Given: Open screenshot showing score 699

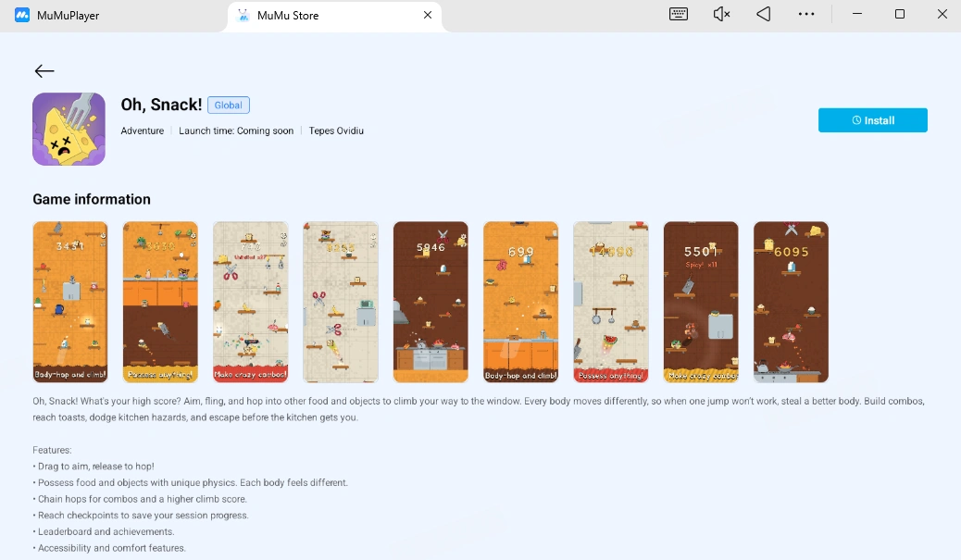Looking at the screenshot, I should [x=520, y=302].
